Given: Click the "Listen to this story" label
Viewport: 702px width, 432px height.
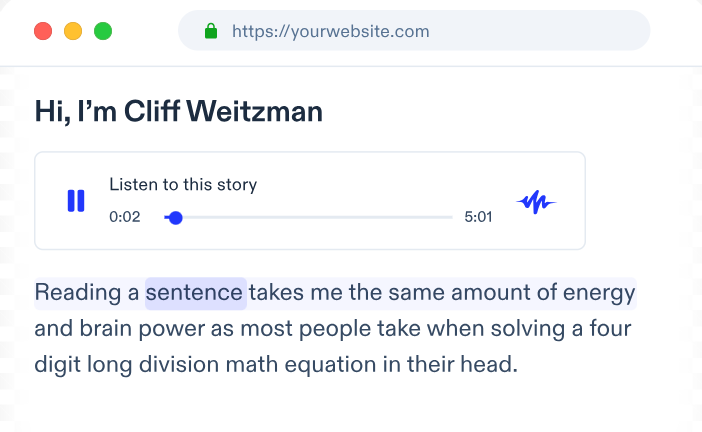Looking at the screenshot, I should (183, 184).
